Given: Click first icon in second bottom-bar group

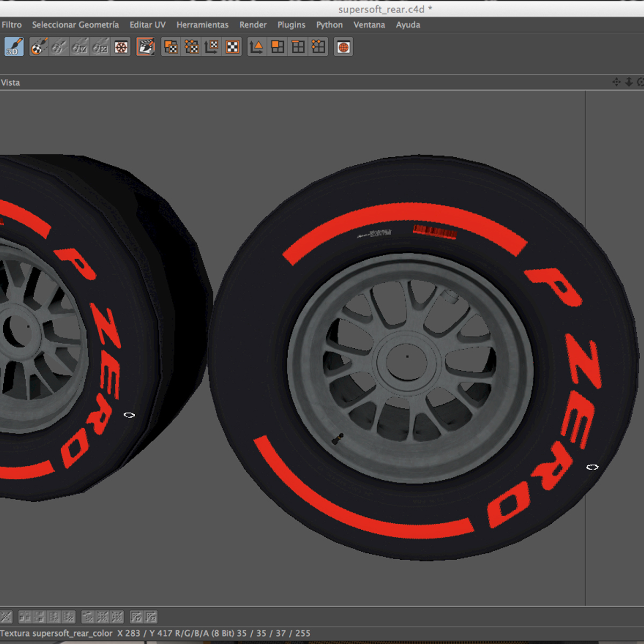Looking at the screenshot, I should pos(25,617).
